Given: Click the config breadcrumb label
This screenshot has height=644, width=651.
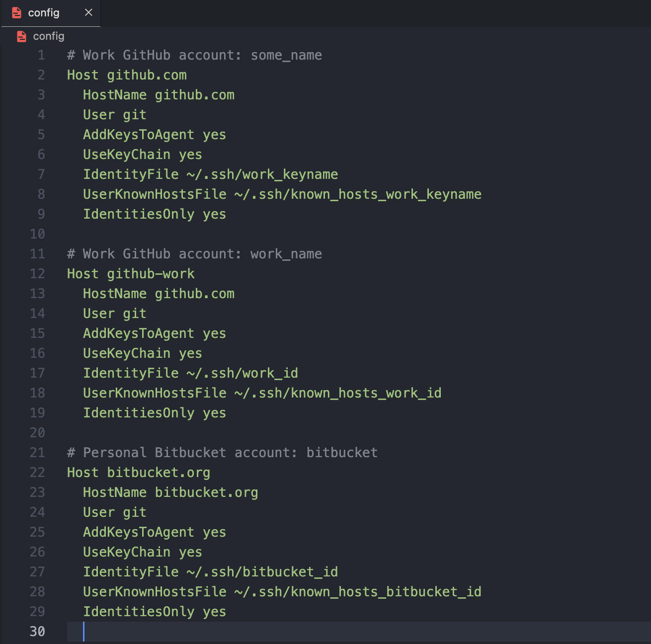Looking at the screenshot, I should [49, 36].
